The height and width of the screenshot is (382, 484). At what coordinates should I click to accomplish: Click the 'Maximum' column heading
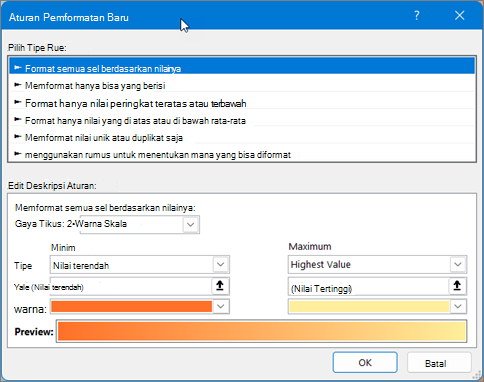coord(310,247)
